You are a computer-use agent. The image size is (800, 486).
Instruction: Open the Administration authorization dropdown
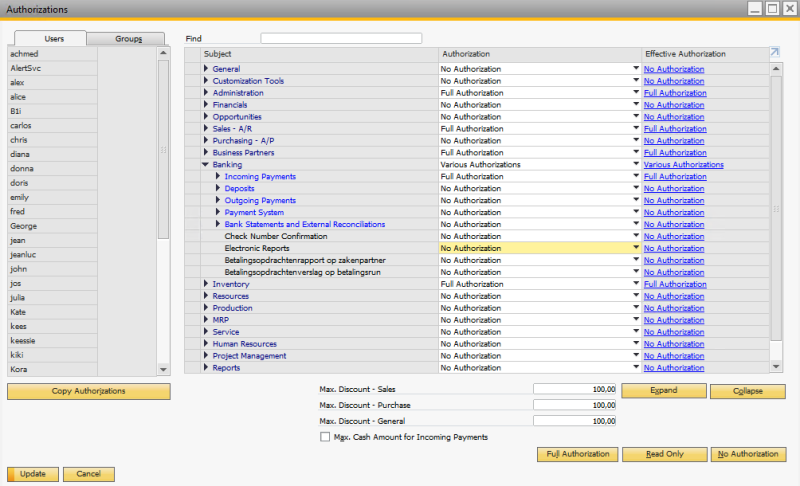(x=635, y=93)
